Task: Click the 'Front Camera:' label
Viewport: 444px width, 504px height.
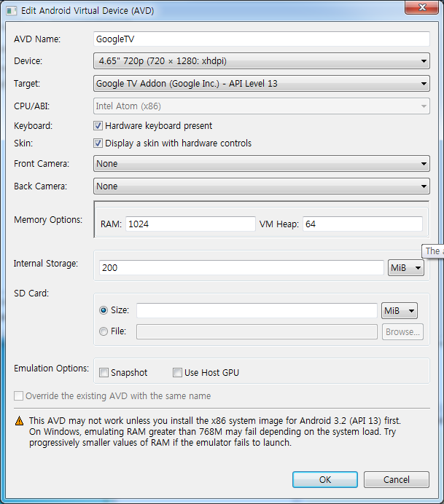Action: click(41, 164)
